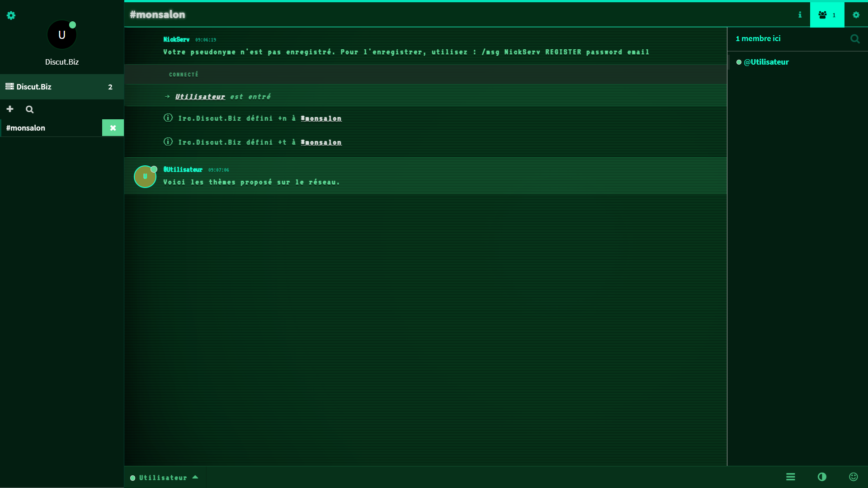Toggle the contrast theme half-circle icon
Viewport: 868px width, 488px height.
[822, 477]
